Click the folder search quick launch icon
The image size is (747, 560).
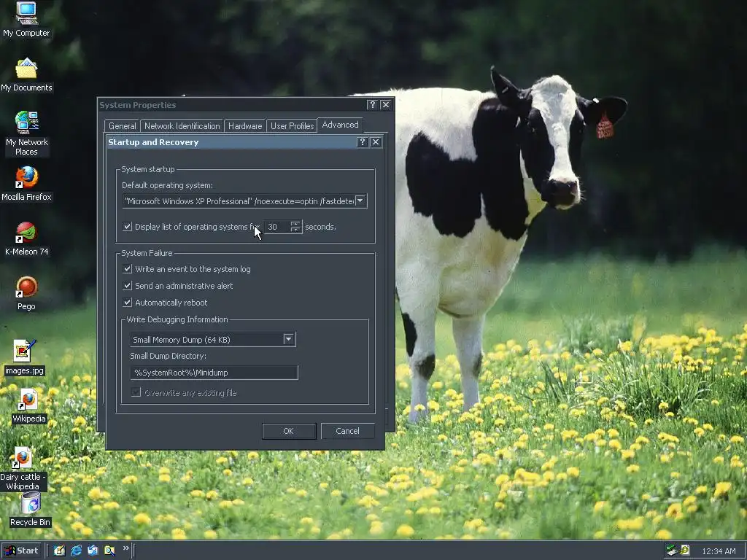coord(109,551)
